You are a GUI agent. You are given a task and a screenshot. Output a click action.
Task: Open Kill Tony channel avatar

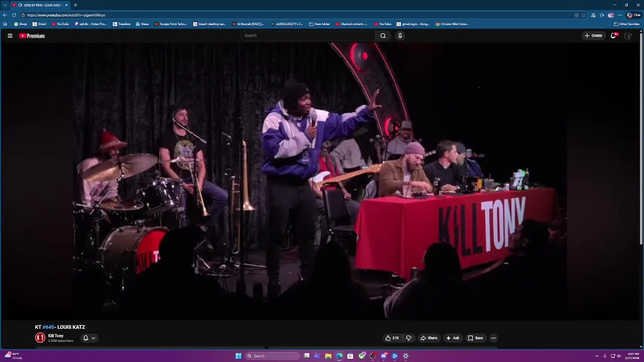[x=40, y=338]
